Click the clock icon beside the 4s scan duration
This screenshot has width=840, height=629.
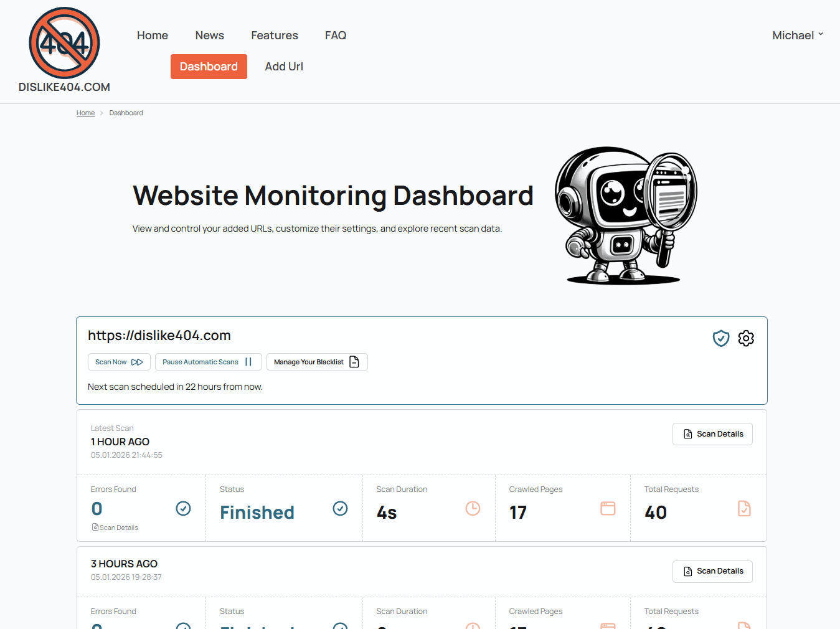pos(473,508)
